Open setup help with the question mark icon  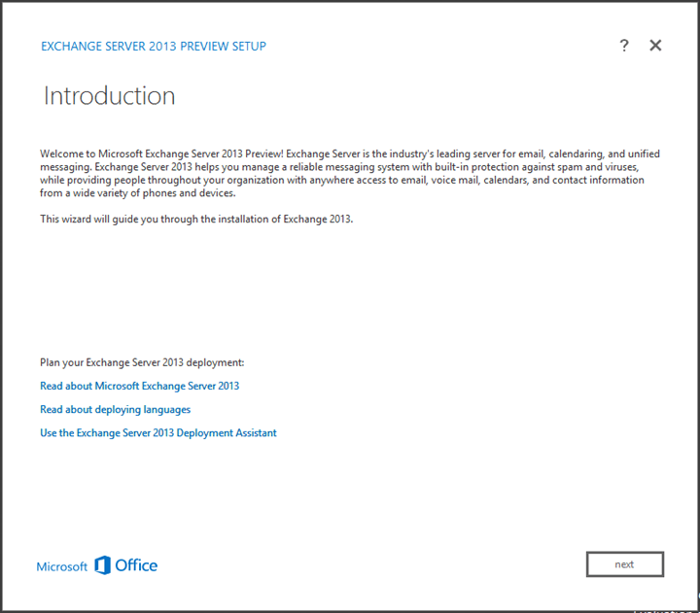[x=624, y=46]
